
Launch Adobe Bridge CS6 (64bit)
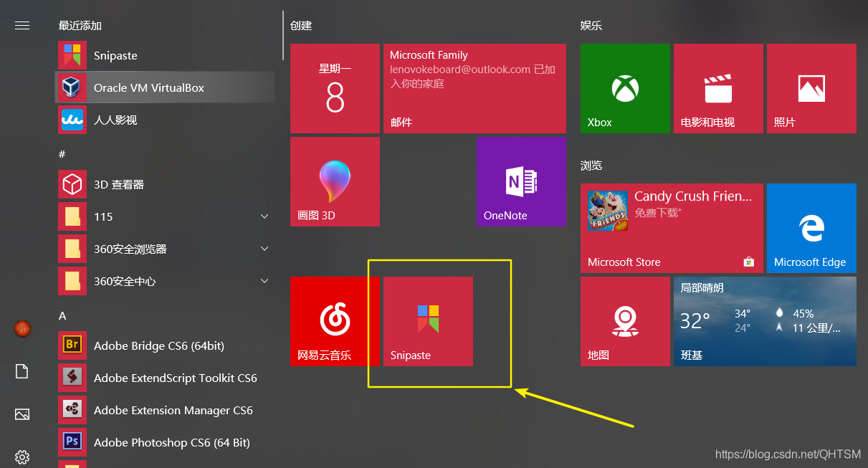coord(165,345)
